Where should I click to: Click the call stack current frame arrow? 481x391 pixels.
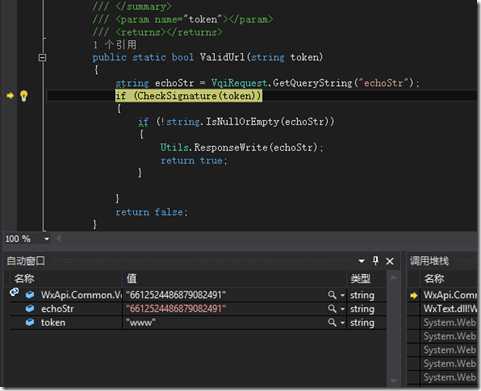tap(414, 295)
